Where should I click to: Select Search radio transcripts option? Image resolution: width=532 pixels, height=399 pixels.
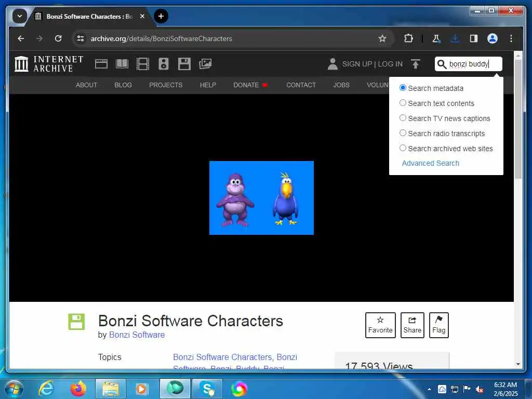[x=403, y=132]
